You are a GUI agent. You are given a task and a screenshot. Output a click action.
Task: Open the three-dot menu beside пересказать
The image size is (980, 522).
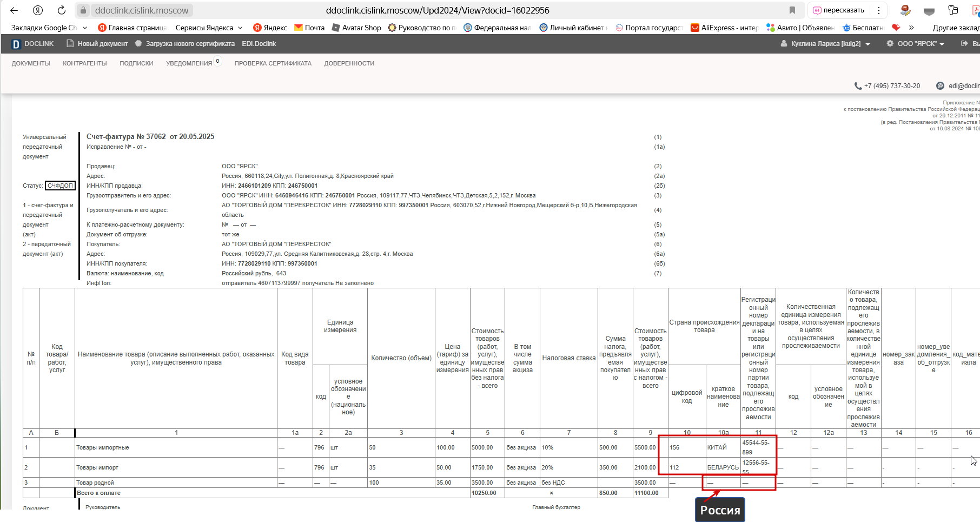click(879, 10)
